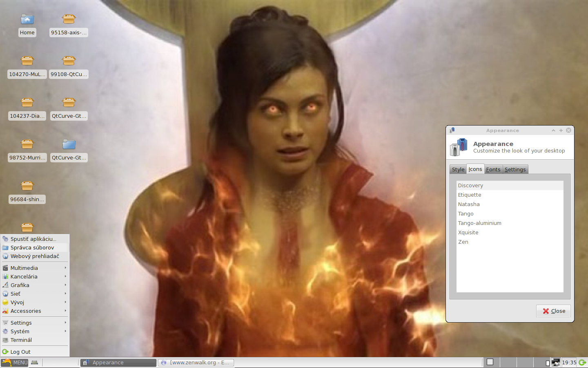The image size is (588, 368).
Task: Select the Tango-aluminium icon theme
Action: coord(510,223)
